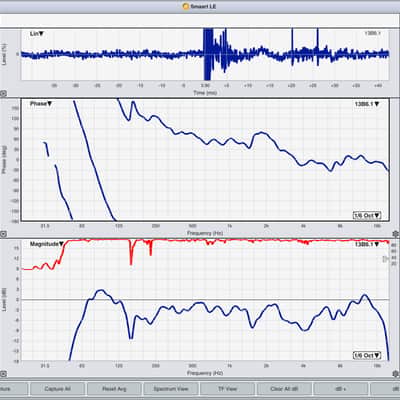Image resolution: width=400 pixels, height=400 pixels.
Task: Collapse the impulse response pane with corner icon
Action: tap(3, 94)
